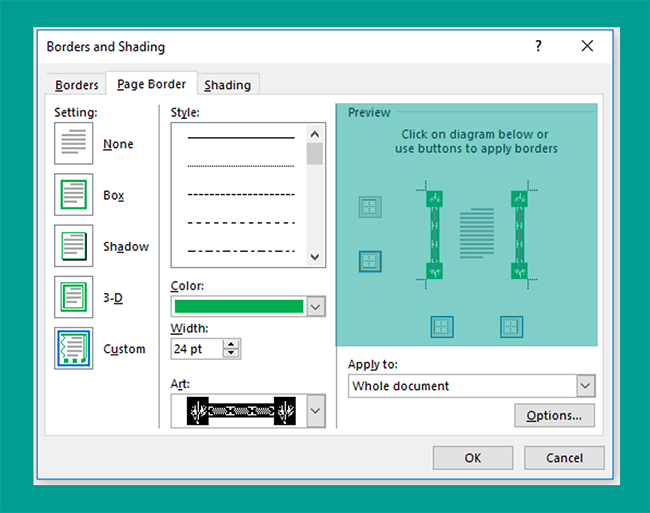650x513 pixels.
Task: Click the None setting label
Action: 118,144
